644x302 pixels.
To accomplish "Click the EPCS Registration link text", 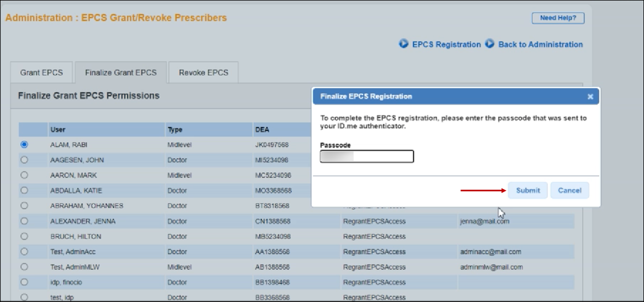I will [x=446, y=44].
